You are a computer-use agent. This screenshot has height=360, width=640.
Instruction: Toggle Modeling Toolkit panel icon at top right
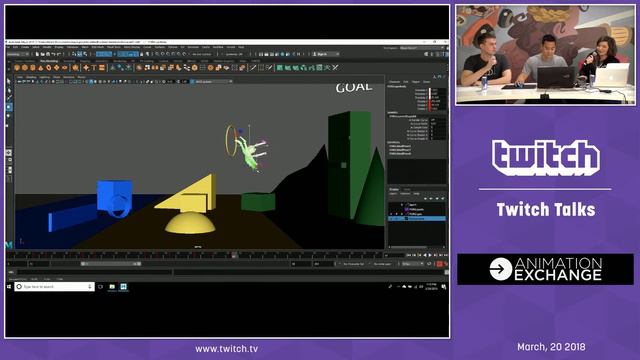click(x=427, y=54)
